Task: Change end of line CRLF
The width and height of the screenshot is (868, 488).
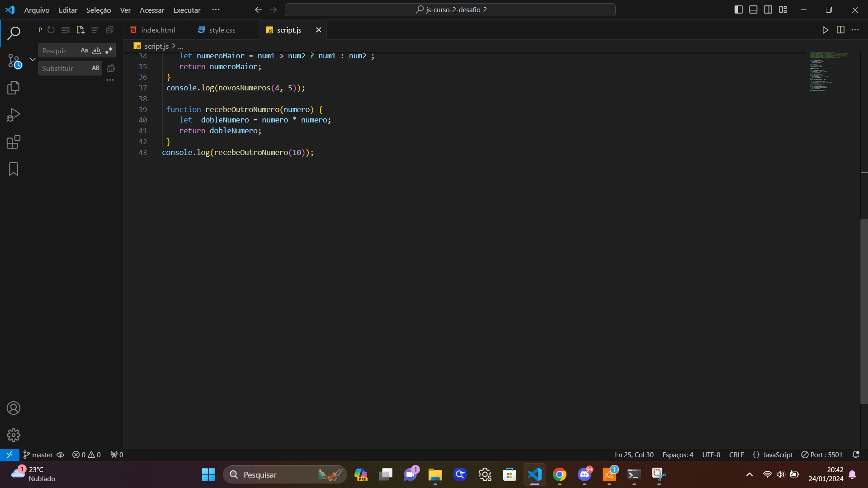Action: pos(736,455)
